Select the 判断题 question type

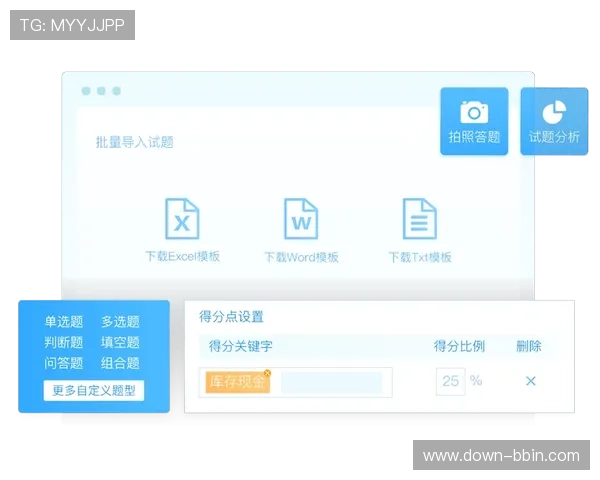(x=64, y=342)
